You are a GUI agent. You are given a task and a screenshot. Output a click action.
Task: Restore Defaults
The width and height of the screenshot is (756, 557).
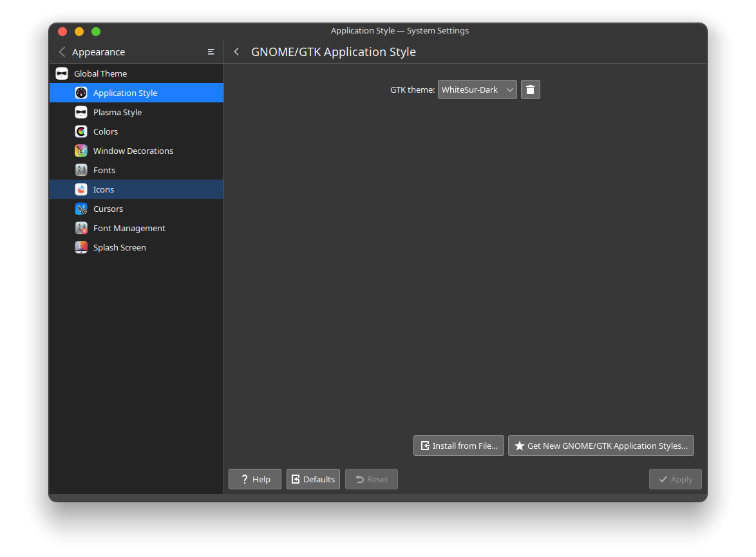(313, 479)
